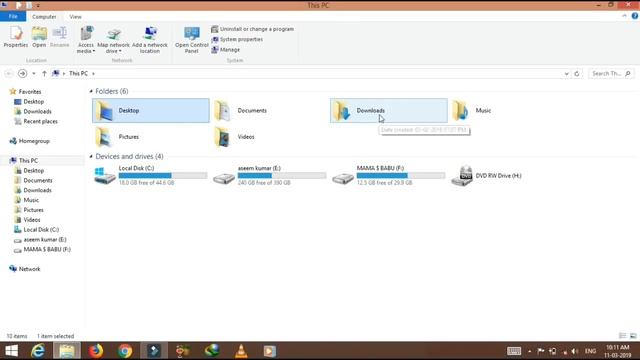
Task: Collapse the ribbon with the chevron
Action: pyautogui.click(x=624, y=16)
